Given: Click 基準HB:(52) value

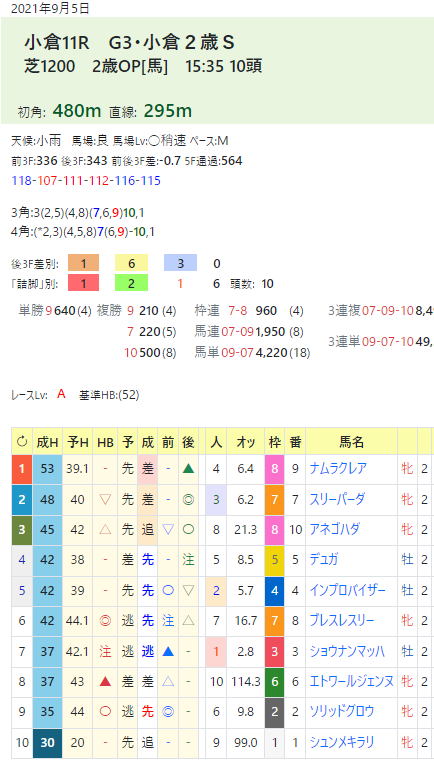Looking at the screenshot, I should coord(109,395).
